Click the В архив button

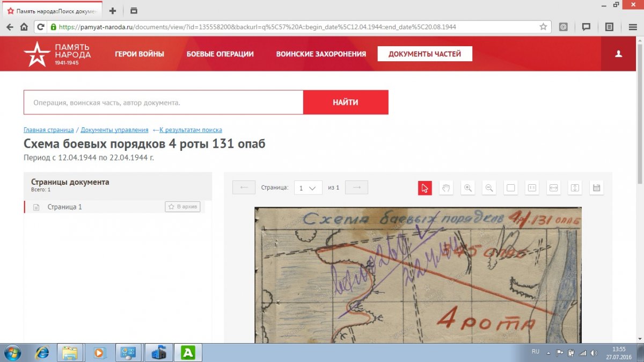[182, 207]
